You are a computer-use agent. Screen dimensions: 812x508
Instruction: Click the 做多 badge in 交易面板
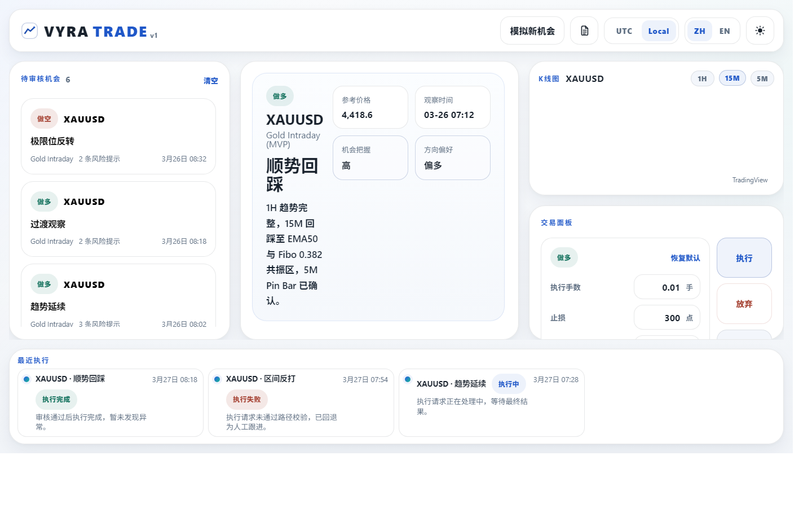click(x=563, y=257)
